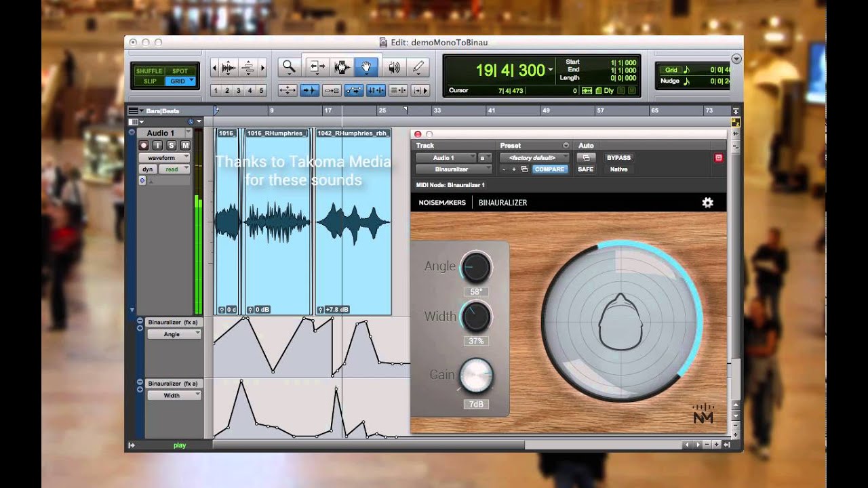
Task: Enable Shuffle edit mode
Action: click(x=149, y=70)
